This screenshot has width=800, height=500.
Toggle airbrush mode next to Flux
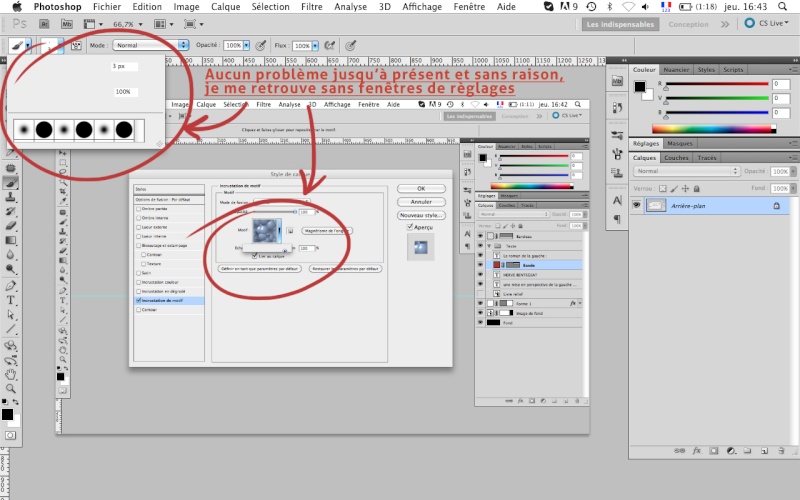coord(330,45)
